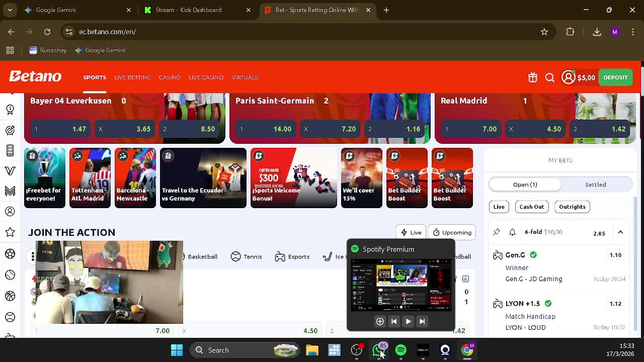Select the soccer ball icon in sidebar

[x=10, y=254]
